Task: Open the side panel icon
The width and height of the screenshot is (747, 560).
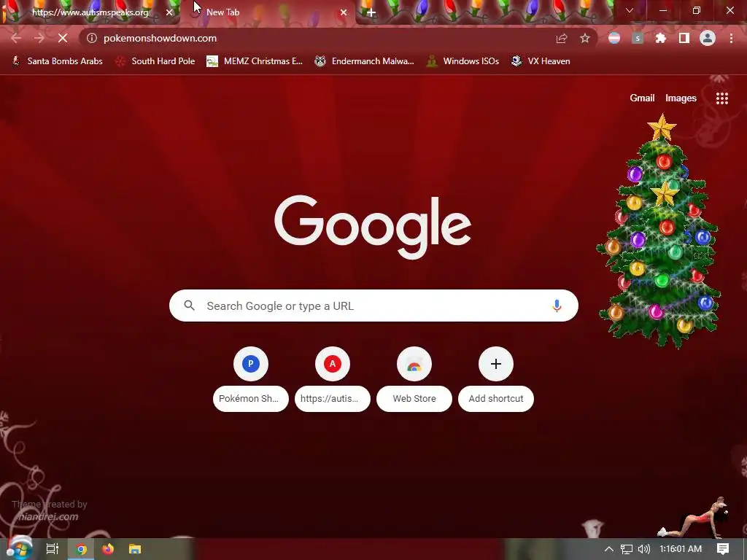Action: (x=684, y=38)
